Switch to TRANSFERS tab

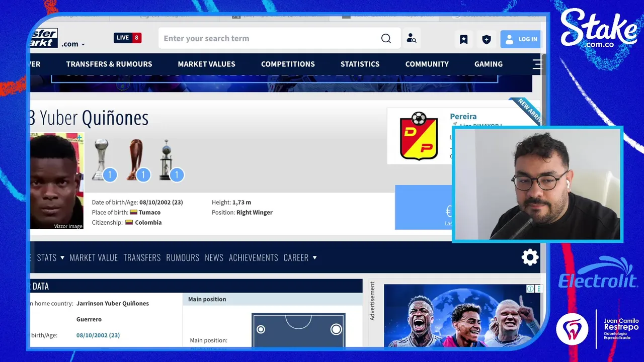(x=142, y=257)
